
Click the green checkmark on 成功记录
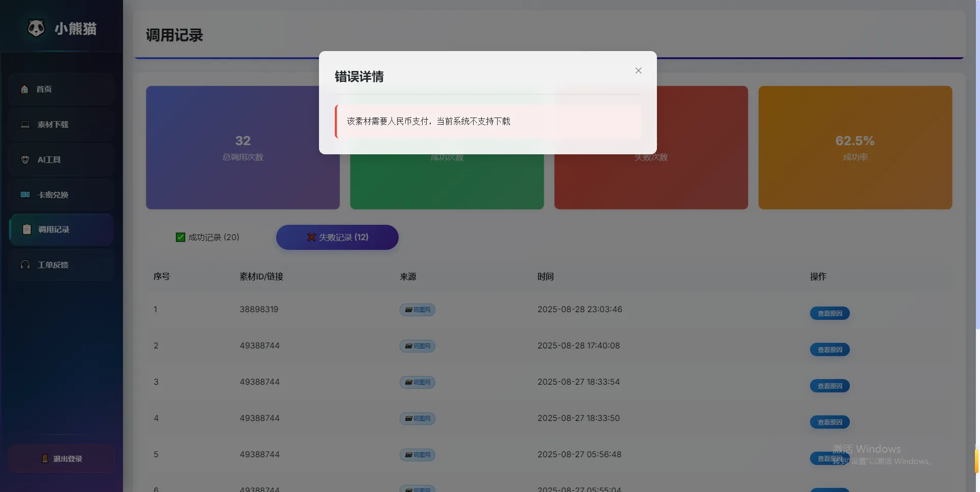(x=180, y=238)
